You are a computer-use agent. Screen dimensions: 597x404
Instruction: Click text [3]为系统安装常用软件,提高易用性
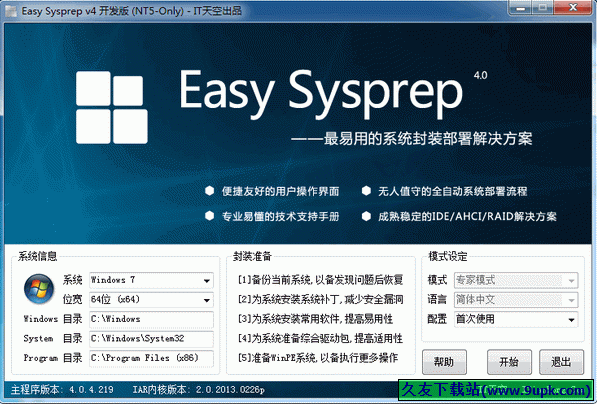click(315, 319)
